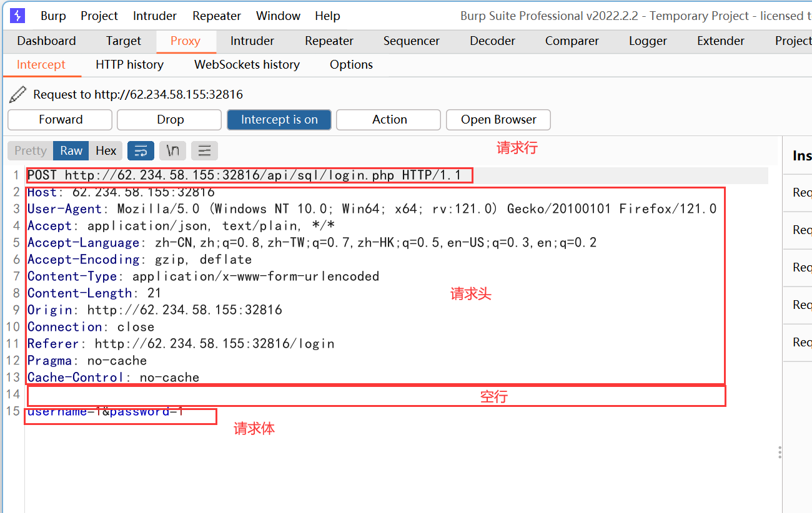The width and height of the screenshot is (812, 513).
Task: Switch the message view to Pretty
Action: (x=31, y=150)
